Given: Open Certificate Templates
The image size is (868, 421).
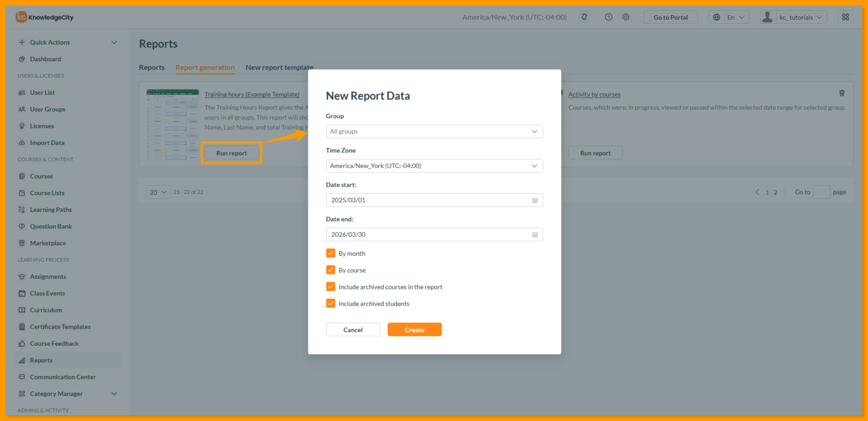Looking at the screenshot, I should (60, 326).
